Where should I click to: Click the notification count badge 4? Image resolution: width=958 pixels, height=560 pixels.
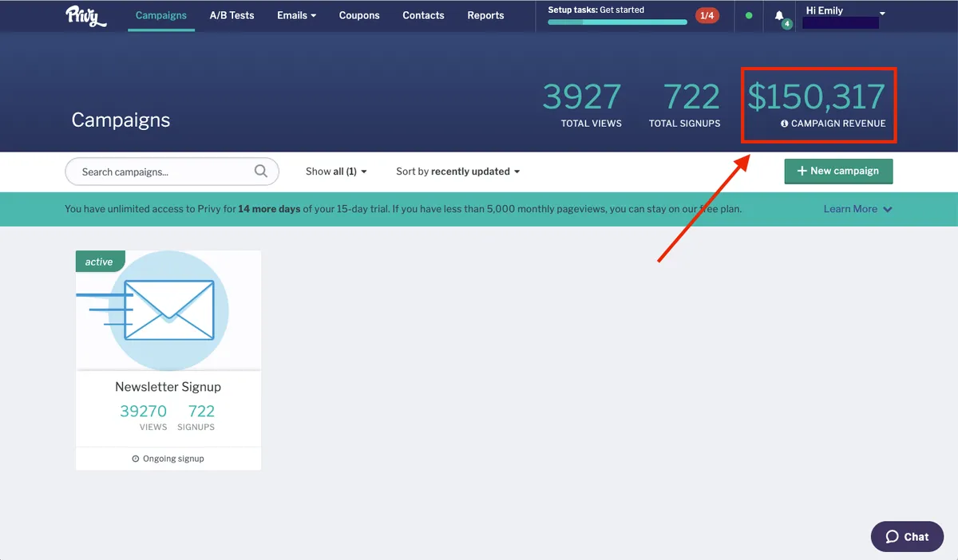click(x=787, y=24)
